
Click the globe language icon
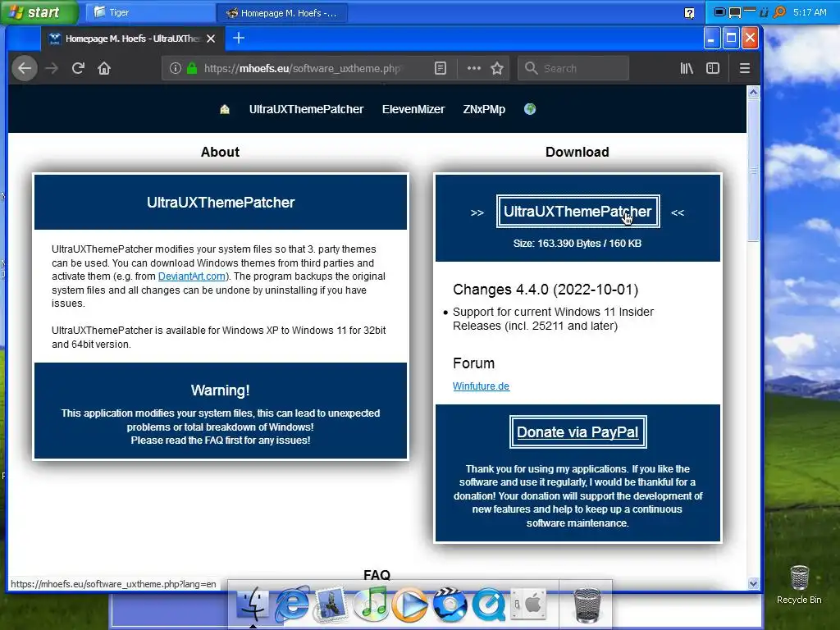(x=530, y=109)
